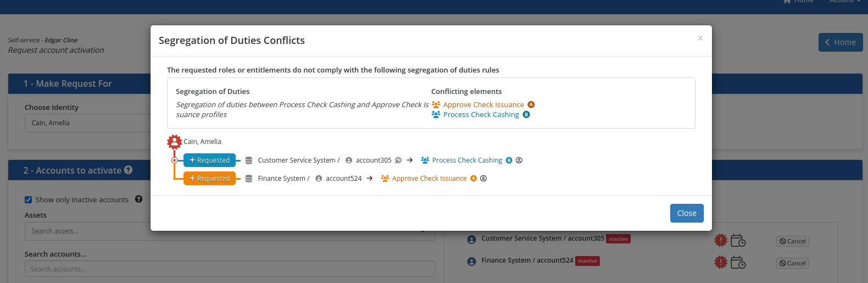Click the Finance System / text in dialog

283,179
